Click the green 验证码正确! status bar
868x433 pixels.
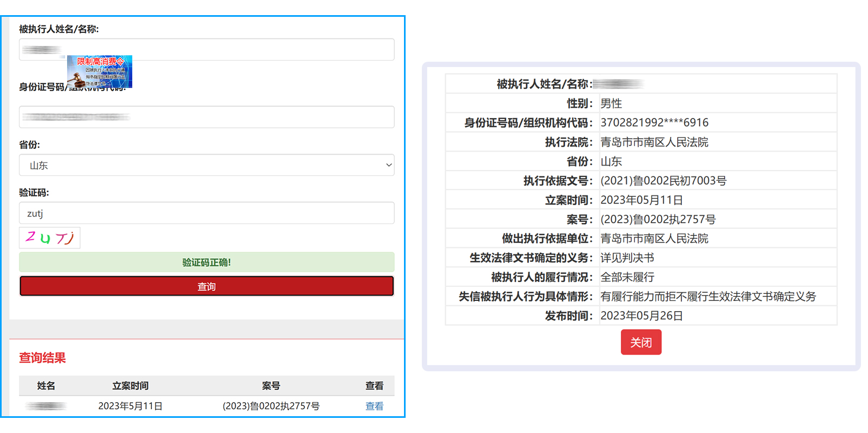(x=207, y=263)
